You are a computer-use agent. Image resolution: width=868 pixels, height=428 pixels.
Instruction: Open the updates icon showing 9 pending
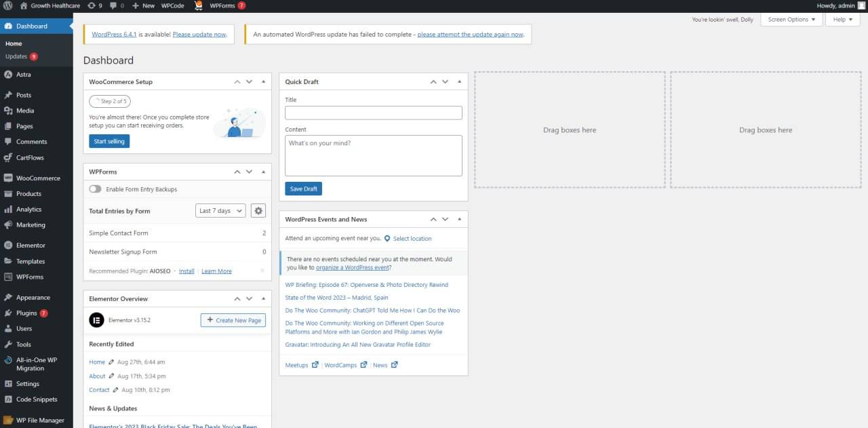92,5
